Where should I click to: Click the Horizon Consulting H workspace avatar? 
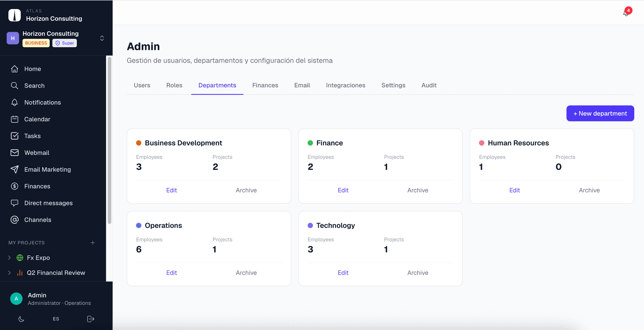(13, 38)
